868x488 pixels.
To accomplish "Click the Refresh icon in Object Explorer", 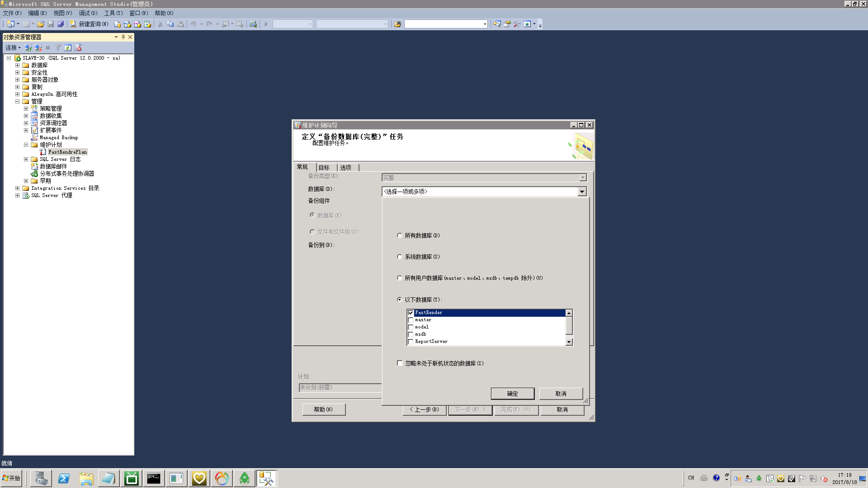I will point(68,47).
